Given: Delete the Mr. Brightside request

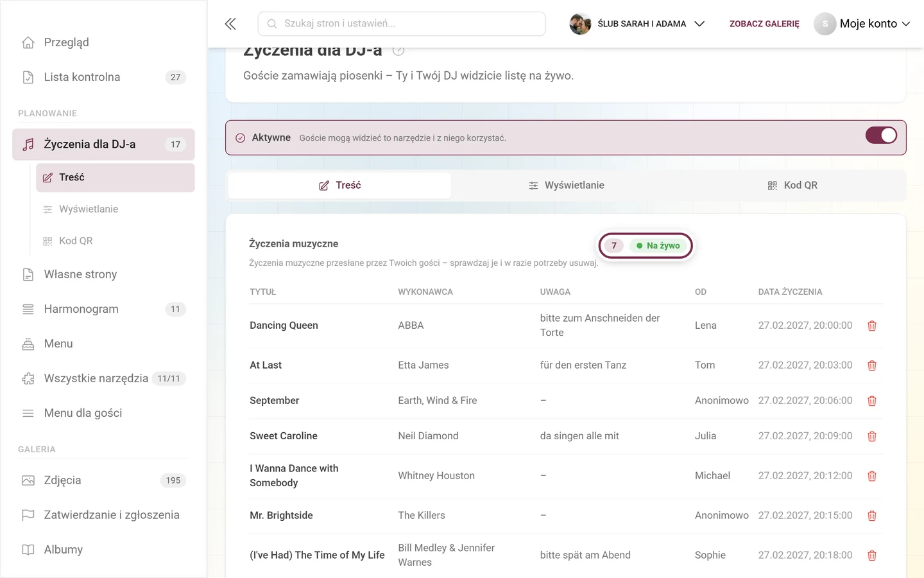Looking at the screenshot, I should point(871,516).
